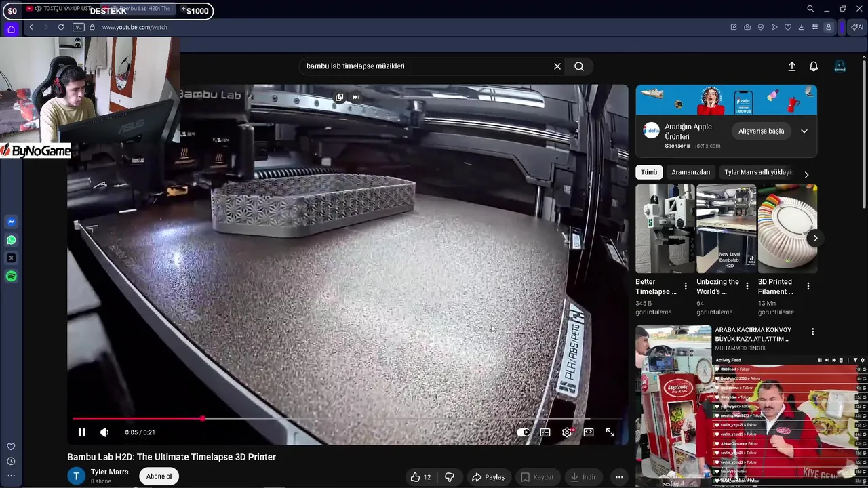Open the browser downloads toolbar icon
Viewport: 868px width, 488px height.
point(802,27)
